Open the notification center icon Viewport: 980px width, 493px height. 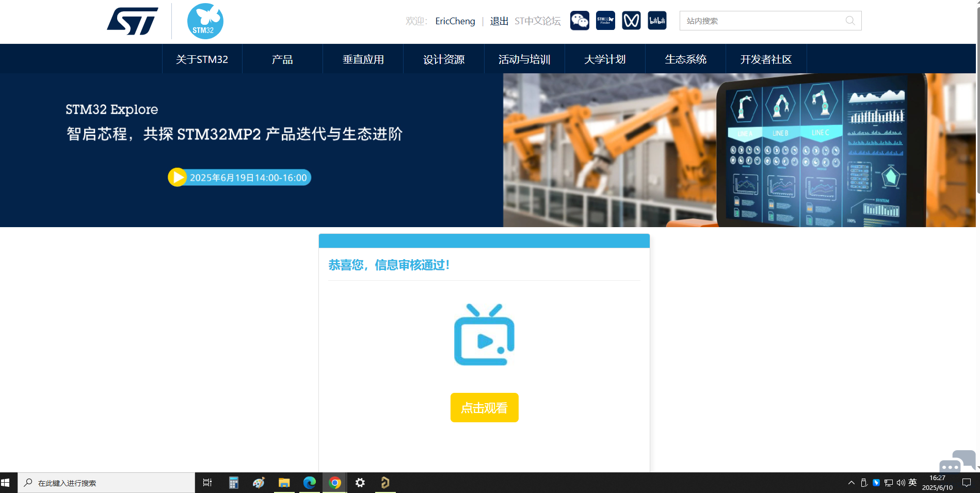coord(967,483)
